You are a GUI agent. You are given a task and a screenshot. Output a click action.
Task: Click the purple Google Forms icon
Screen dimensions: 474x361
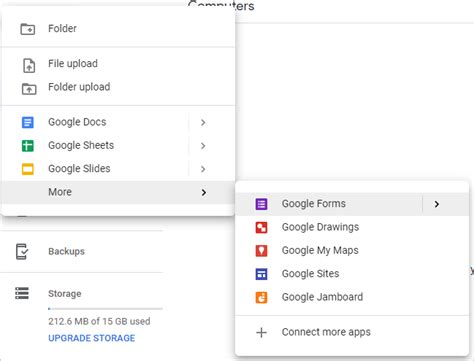click(261, 204)
